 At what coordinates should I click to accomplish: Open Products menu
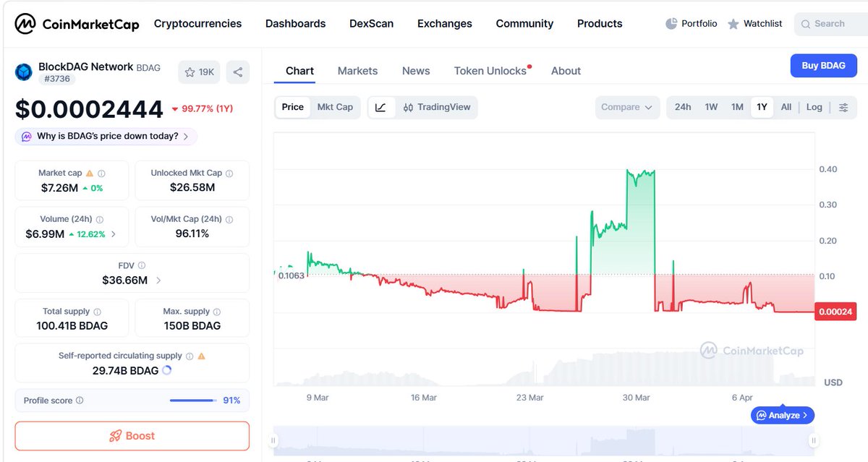pyautogui.click(x=600, y=24)
